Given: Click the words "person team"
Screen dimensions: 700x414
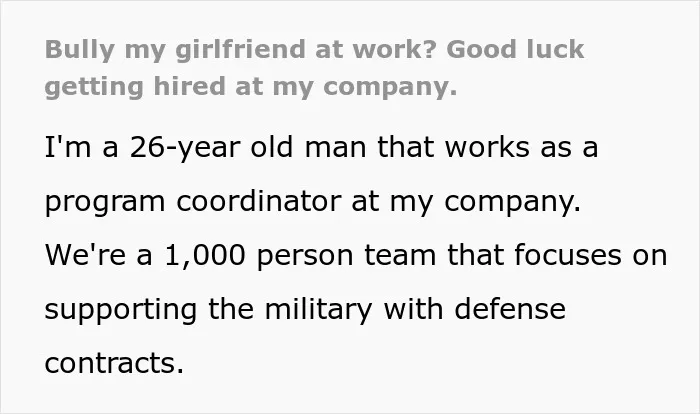Looking at the screenshot, I should point(346,256).
